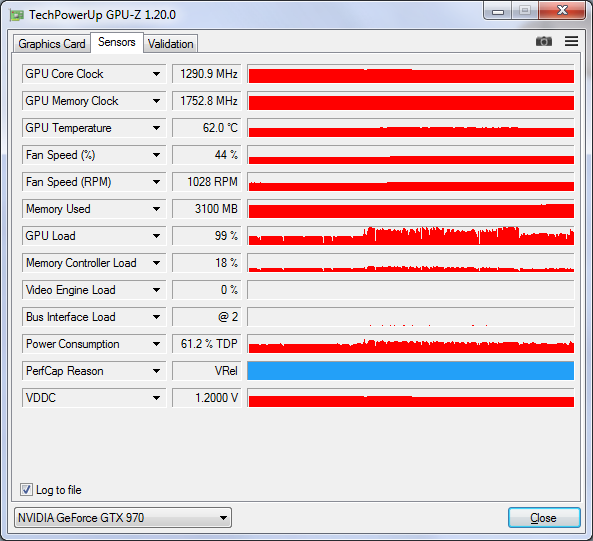Screen dimensions: 593x541
Task: Click the 99 % GPU load value
Action: tap(206, 236)
